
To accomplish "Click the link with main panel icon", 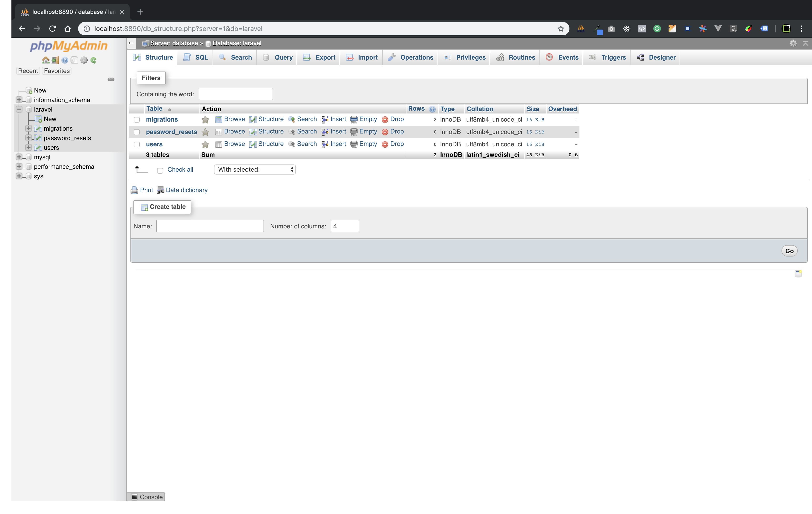I will (x=111, y=79).
